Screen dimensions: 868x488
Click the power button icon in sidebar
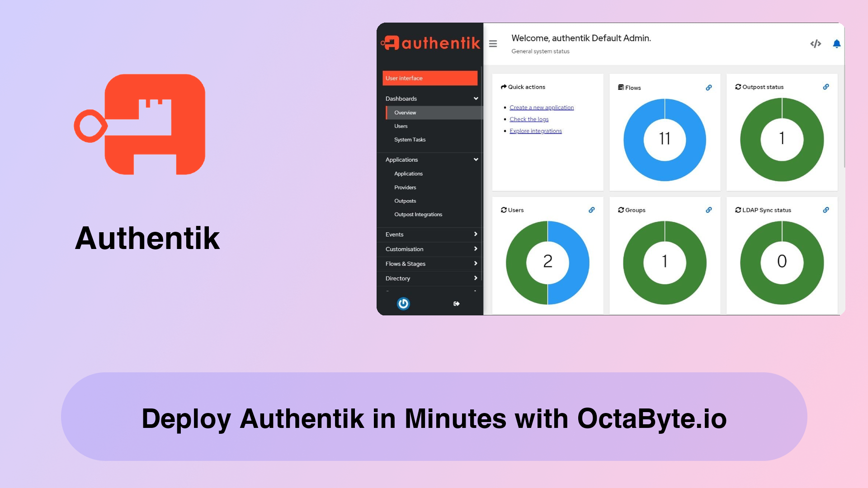(403, 304)
